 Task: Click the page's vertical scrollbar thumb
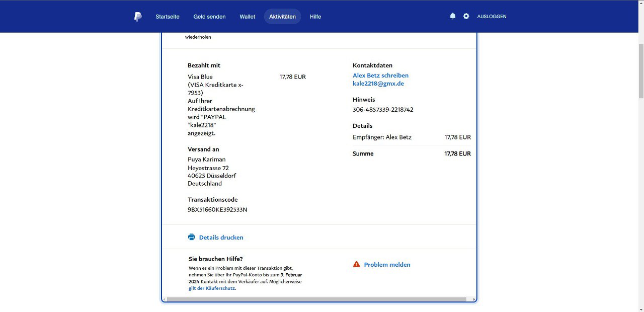640,70
